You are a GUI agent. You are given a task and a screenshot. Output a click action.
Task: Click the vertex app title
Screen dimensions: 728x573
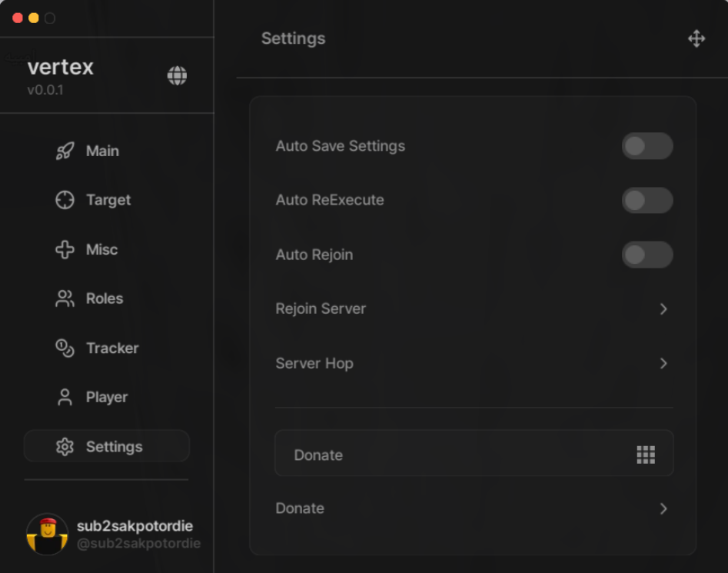point(61,67)
